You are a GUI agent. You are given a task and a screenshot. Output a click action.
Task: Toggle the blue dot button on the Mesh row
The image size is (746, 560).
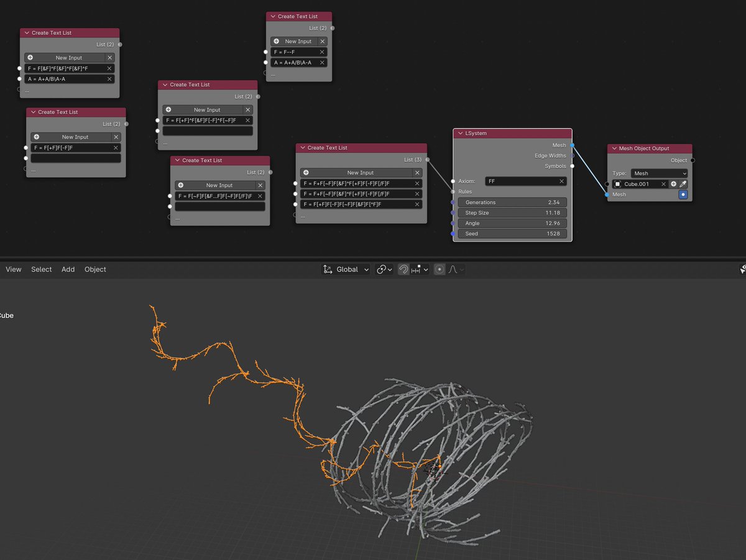683,195
